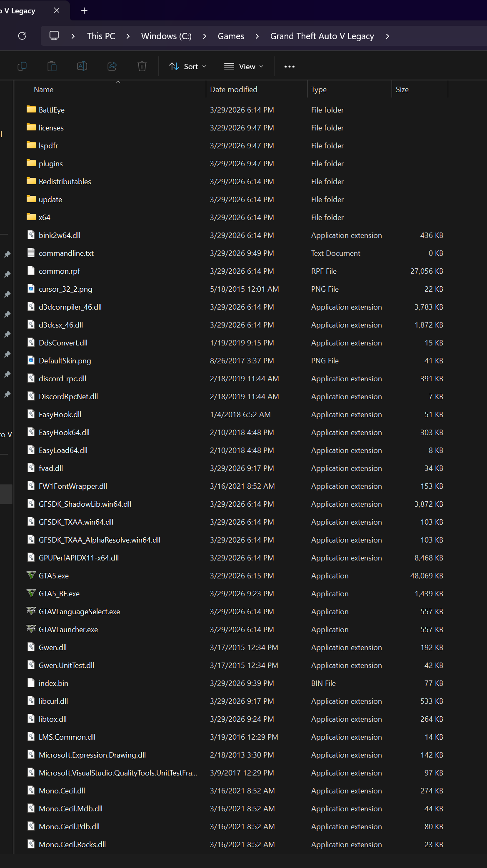Viewport: 487px width, 868px height.
Task: Select file Mono.Cecil.Rocks.dll
Action: [72, 844]
